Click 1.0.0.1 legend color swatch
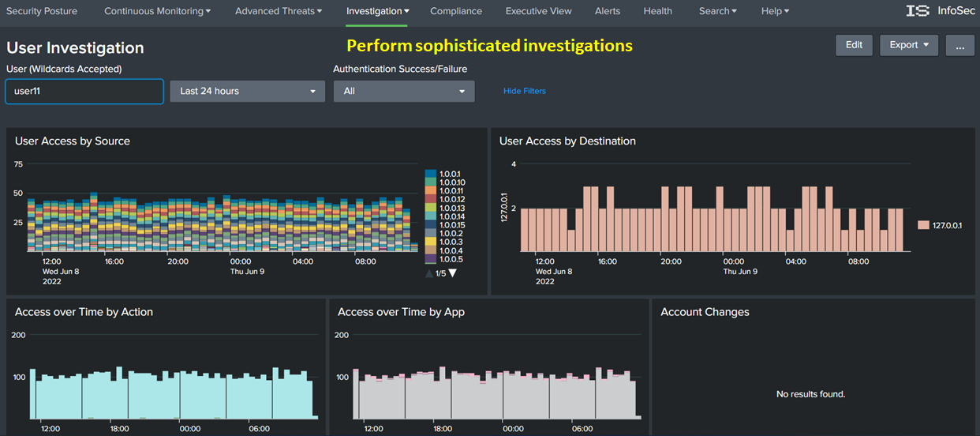The width and height of the screenshot is (980, 436). point(431,174)
